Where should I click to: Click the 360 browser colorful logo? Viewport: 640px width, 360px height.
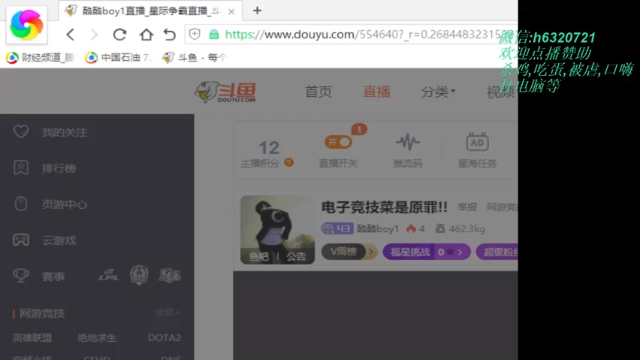27,25
